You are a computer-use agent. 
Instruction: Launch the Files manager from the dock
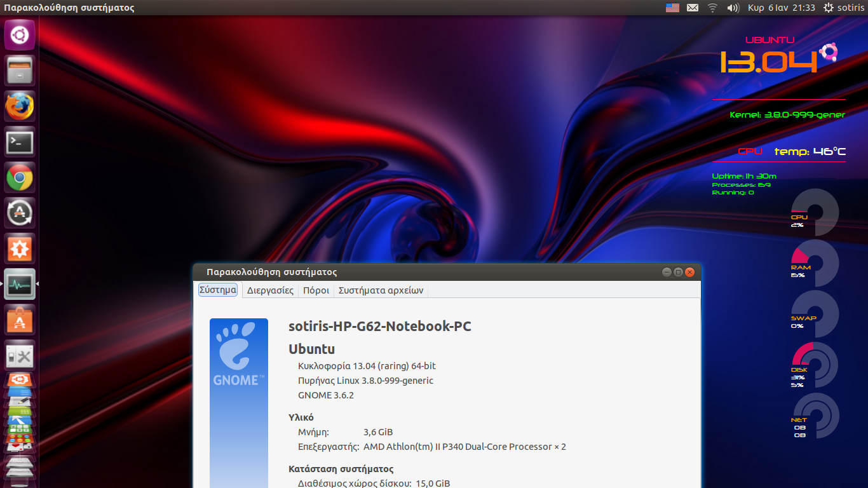[20, 70]
